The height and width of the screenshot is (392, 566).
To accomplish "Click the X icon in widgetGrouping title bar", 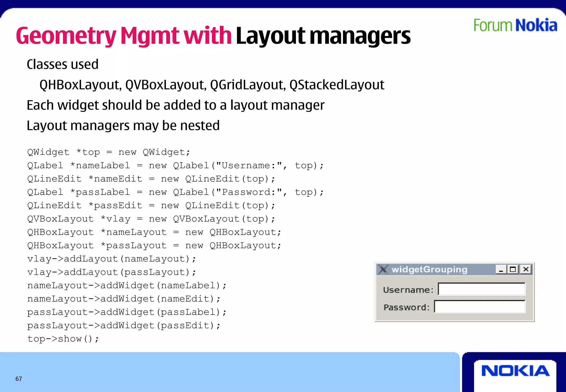I will [383, 269].
